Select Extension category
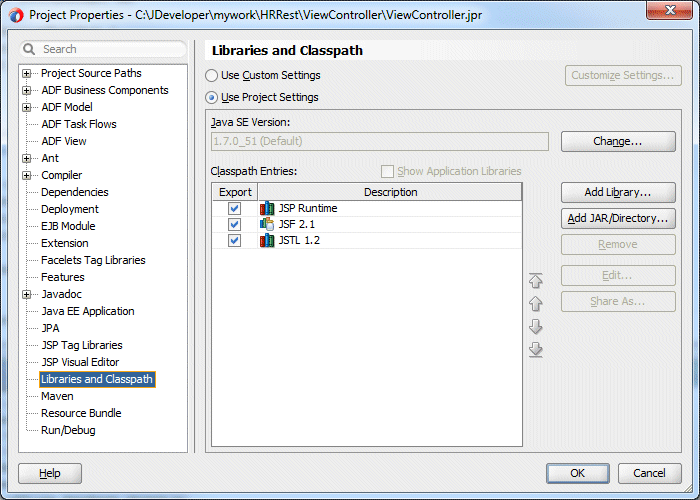 click(65, 243)
